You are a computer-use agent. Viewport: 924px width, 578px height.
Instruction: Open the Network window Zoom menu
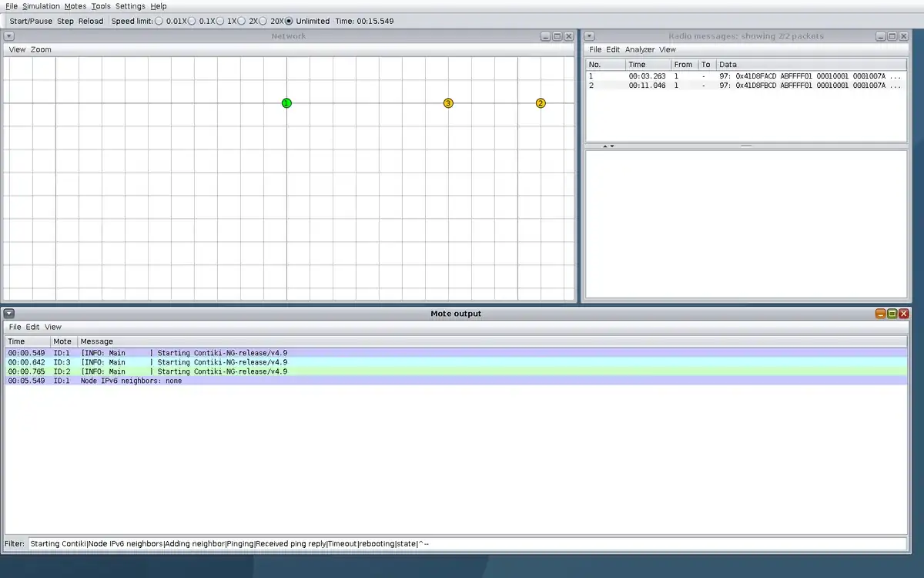tap(42, 49)
